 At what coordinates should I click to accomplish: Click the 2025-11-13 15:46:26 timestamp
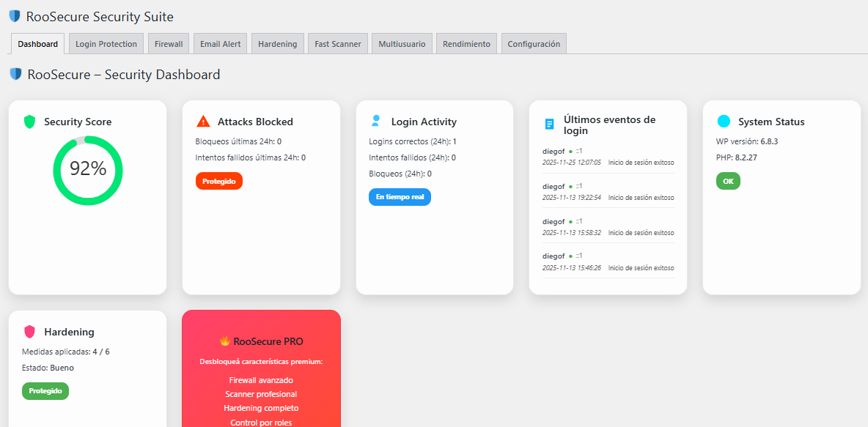571,268
